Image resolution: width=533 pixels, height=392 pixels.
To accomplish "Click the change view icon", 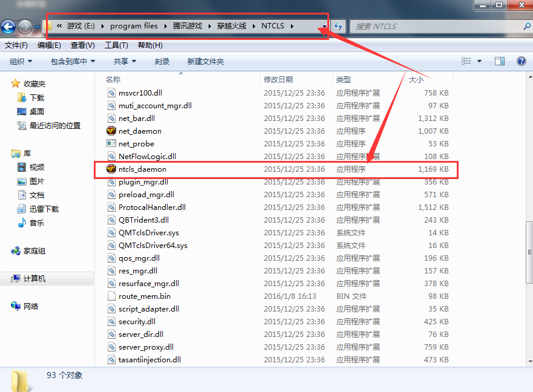I will point(466,61).
